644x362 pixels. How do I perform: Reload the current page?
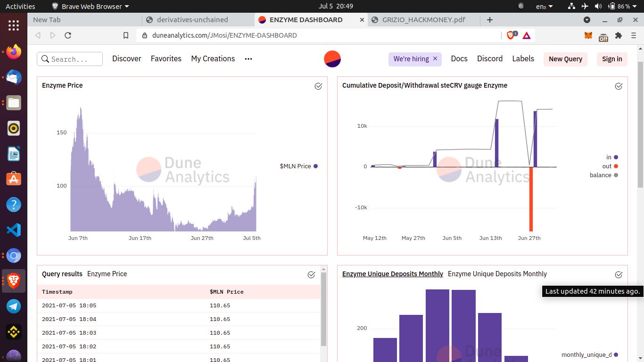[x=68, y=35]
